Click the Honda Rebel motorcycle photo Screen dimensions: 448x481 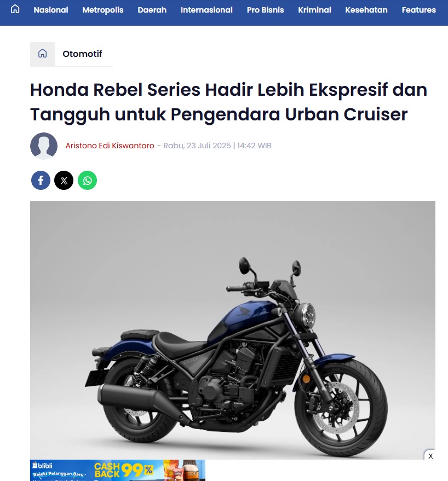coord(233,330)
